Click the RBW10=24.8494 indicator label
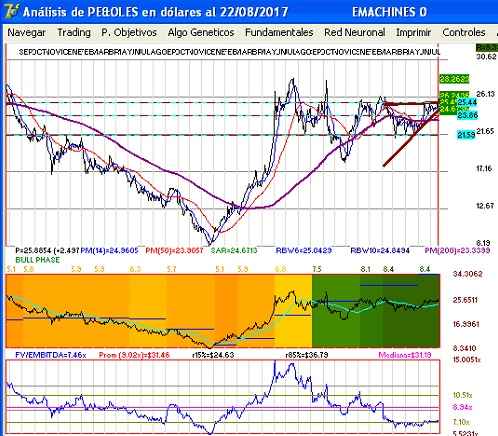Screen dimensions: 498x436 pos(380,250)
